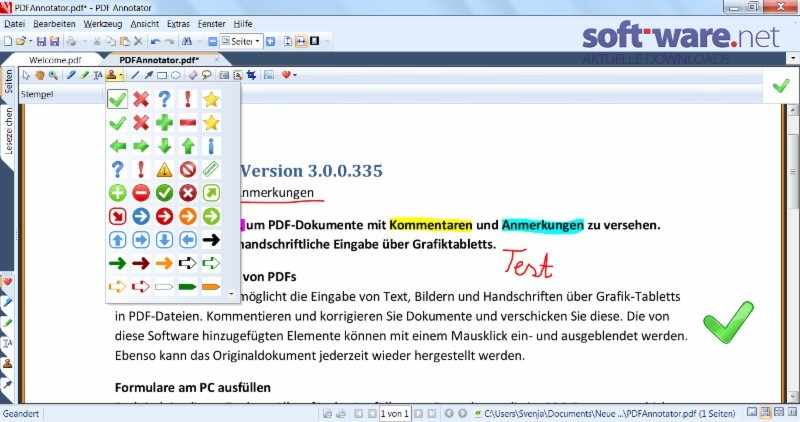Select the Lasso tool
The width and height of the screenshot is (800, 422).
tap(207, 76)
